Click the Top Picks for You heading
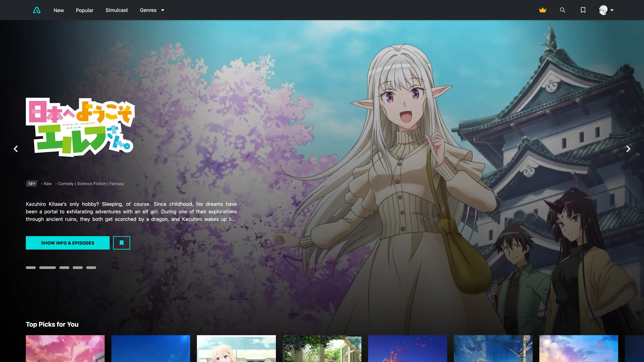Viewport: 644px width, 362px height. pos(52,324)
